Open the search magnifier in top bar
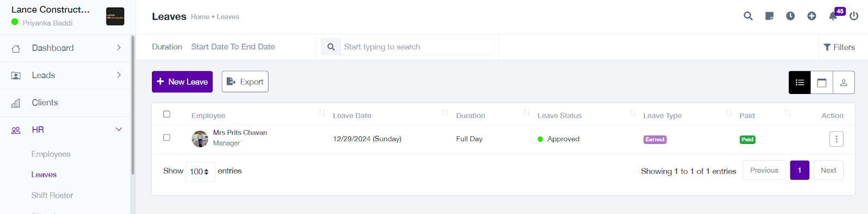Image resolution: width=868 pixels, height=214 pixels. point(748,16)
